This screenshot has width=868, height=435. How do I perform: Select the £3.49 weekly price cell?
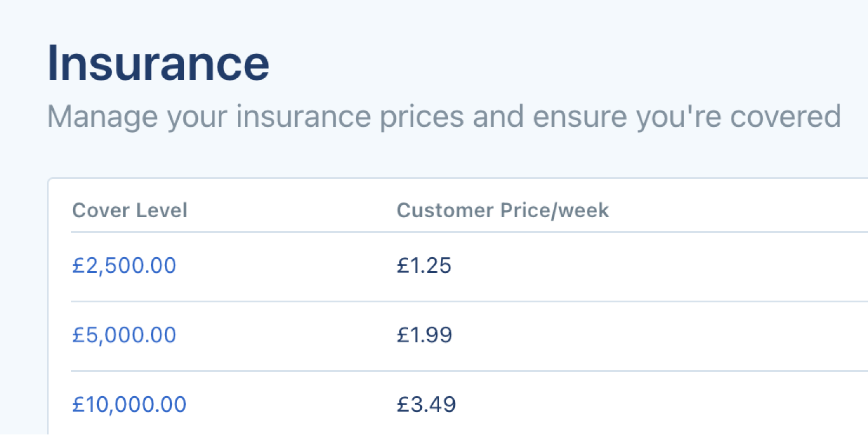(x=426, y=404)
